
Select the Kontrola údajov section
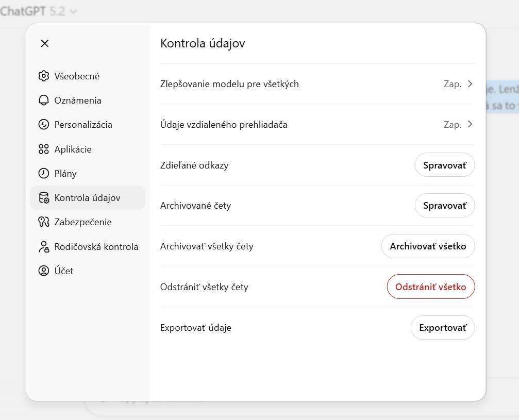pos(88,197)
